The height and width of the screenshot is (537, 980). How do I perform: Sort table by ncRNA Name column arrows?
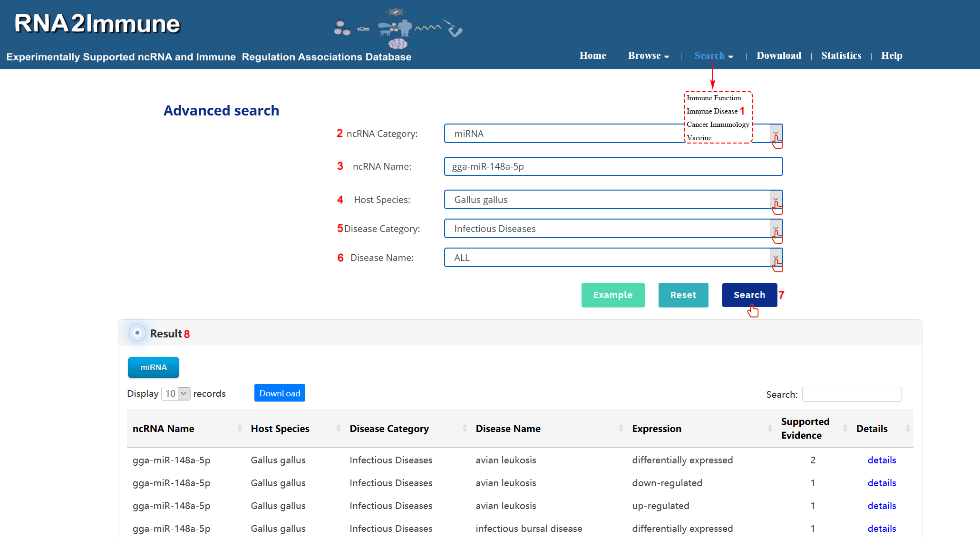240,429
